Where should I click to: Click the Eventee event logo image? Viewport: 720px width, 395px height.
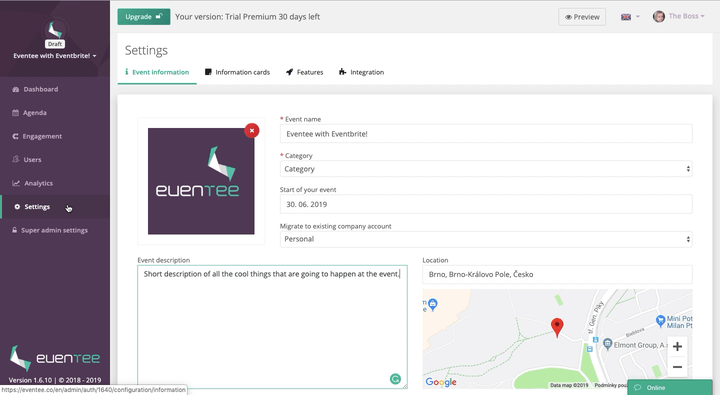(201, 181)
